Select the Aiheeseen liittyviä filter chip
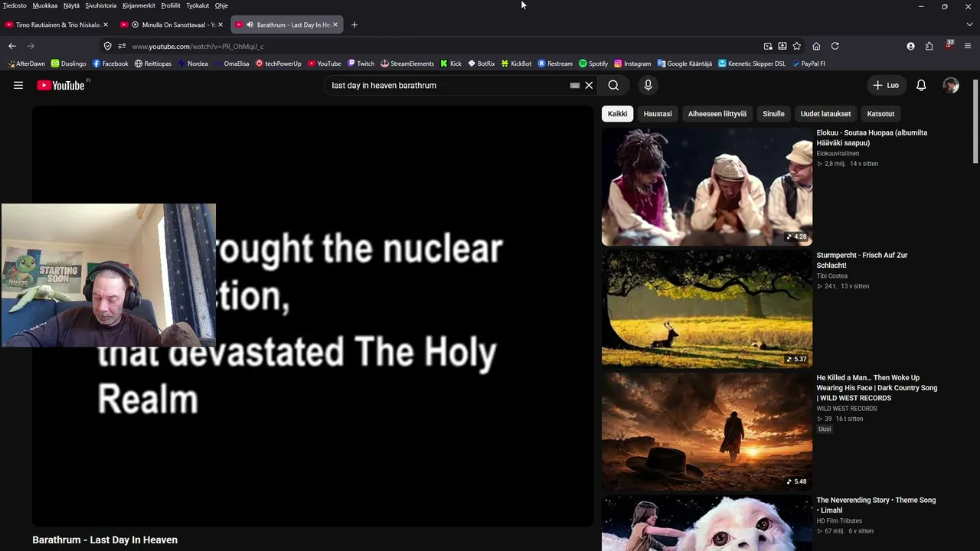This screenshot has height=551, width=980. click(717, 114)
